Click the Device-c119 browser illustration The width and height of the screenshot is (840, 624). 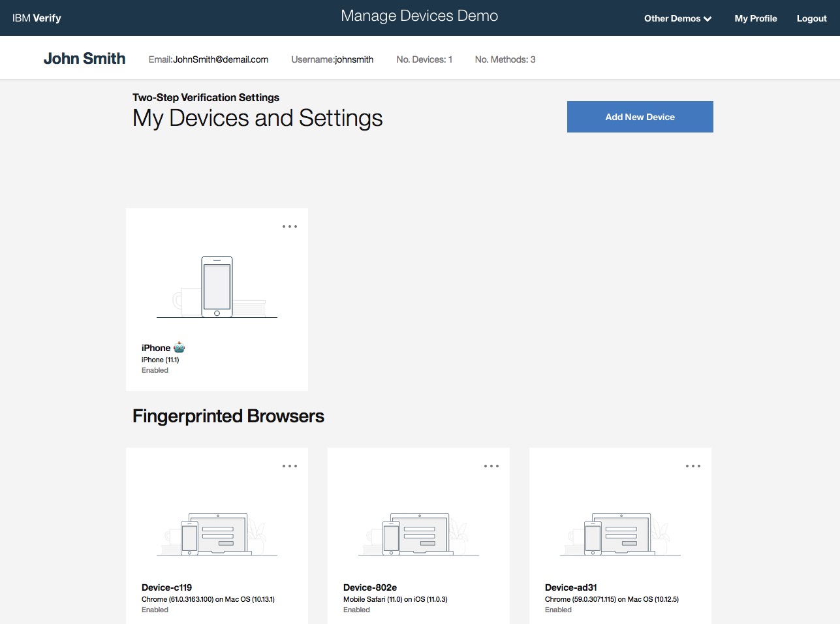click(217, 534)
